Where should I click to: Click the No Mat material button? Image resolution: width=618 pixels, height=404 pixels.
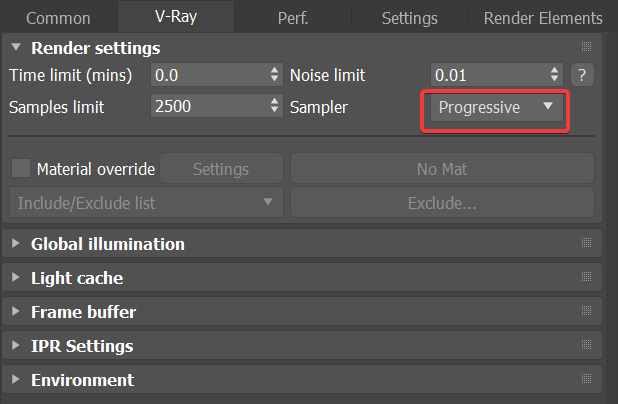coord(442,169)
